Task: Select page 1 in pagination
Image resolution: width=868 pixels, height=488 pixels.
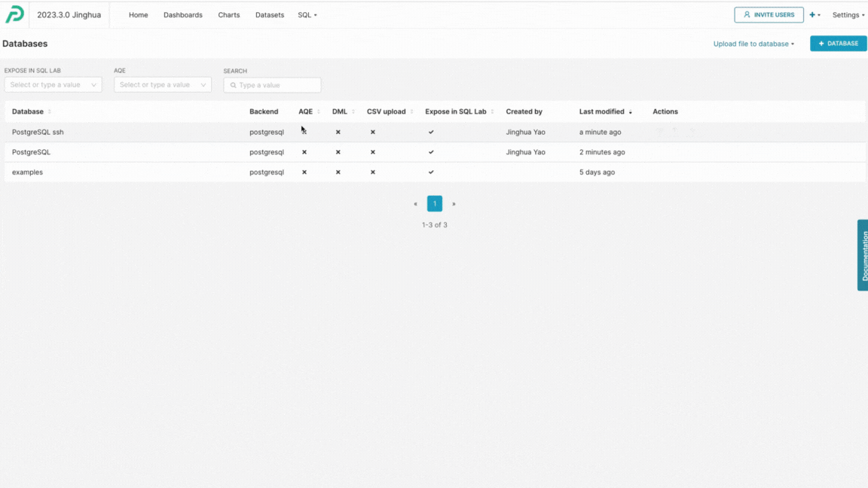Action: point(434,203)
